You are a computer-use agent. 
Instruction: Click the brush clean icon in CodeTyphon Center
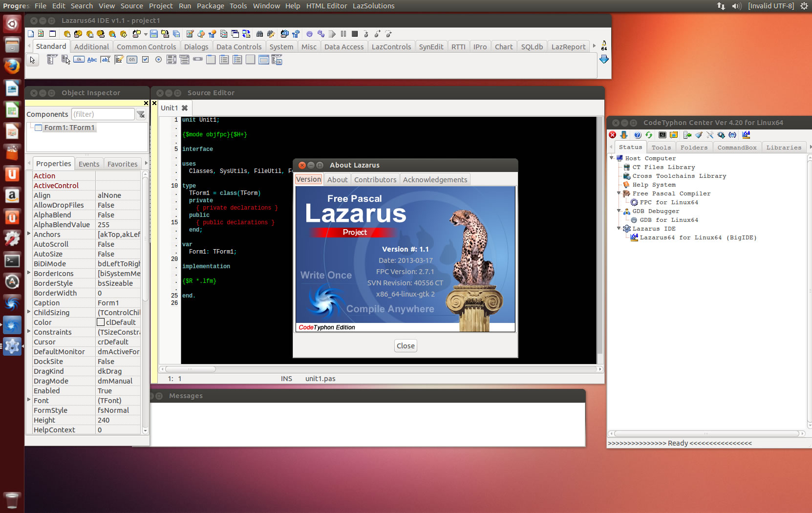[699, 135]
